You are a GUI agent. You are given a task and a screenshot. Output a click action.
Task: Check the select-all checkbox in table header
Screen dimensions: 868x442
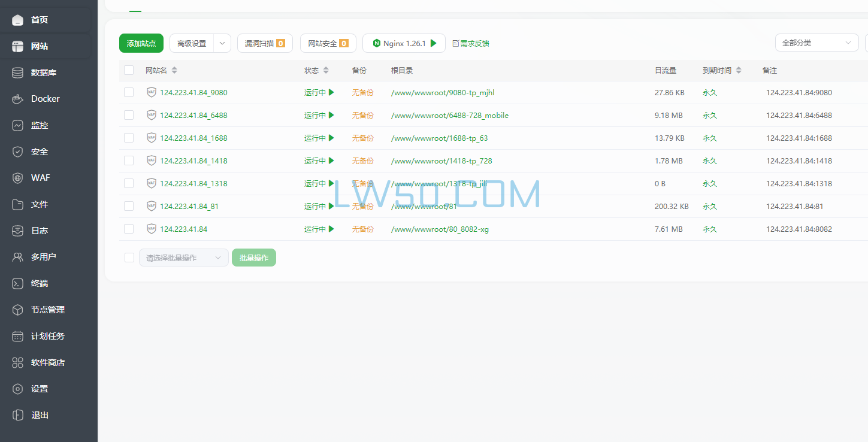click(129, 70)
